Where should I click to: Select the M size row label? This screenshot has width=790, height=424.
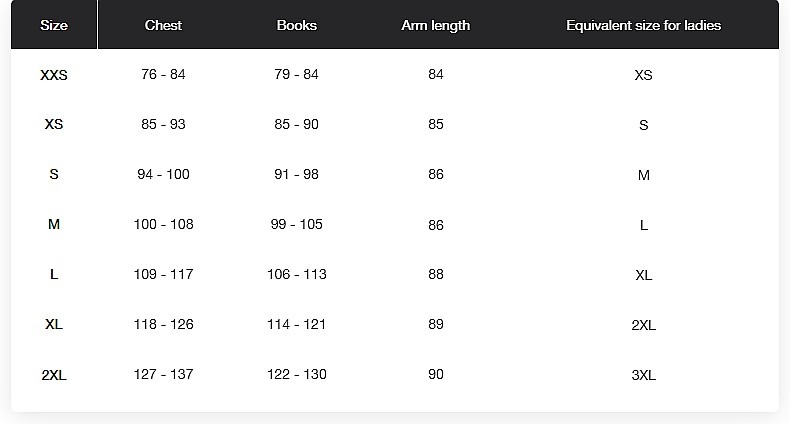[x=54, y=224]
